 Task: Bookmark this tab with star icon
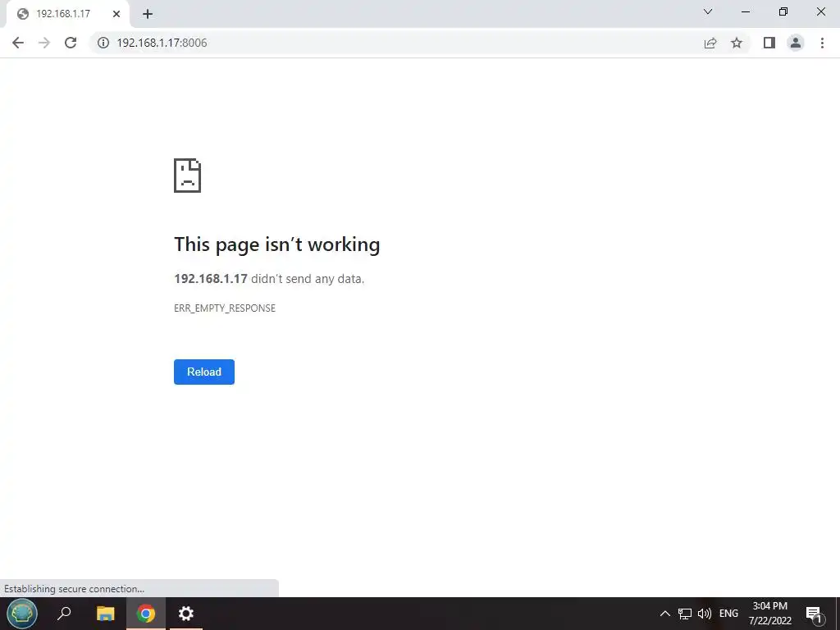point(737,43)
